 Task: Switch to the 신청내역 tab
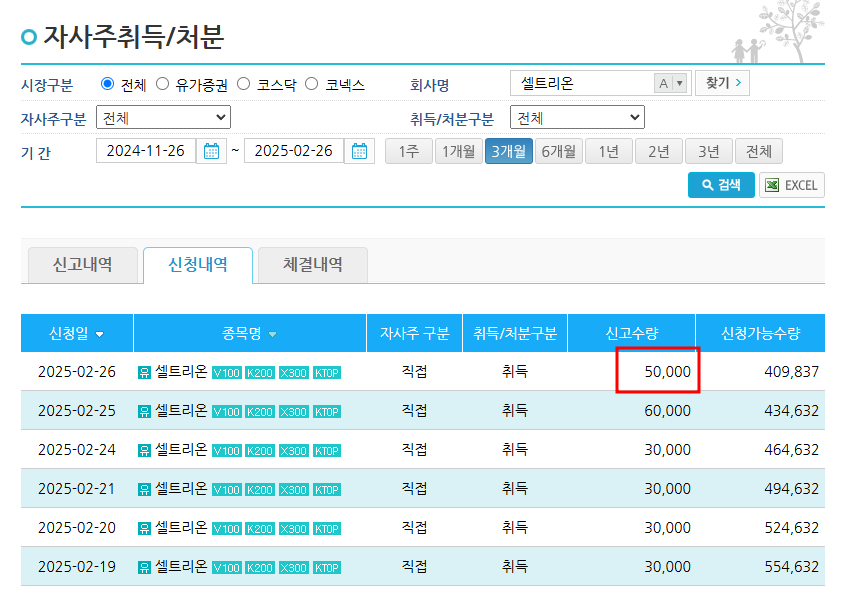tap(198, 265)
